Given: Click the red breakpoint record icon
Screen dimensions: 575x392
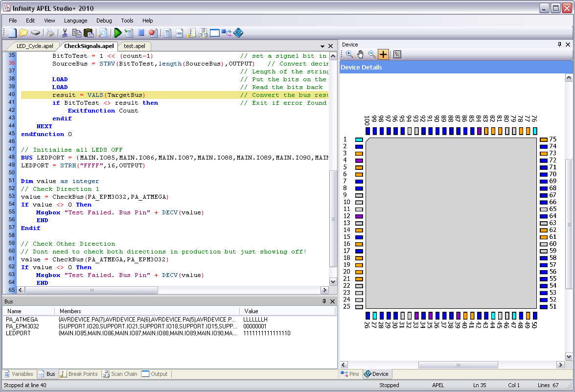Looking at the screenshot, I should 152,33.
